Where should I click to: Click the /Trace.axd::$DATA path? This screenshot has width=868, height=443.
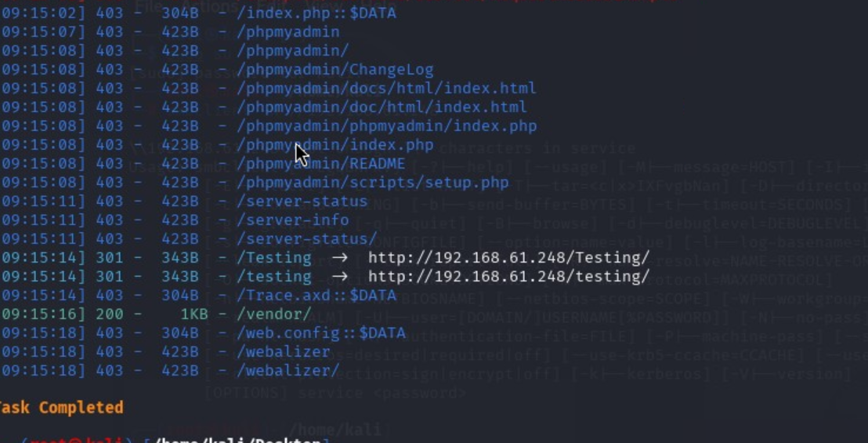tap(316, 296)
